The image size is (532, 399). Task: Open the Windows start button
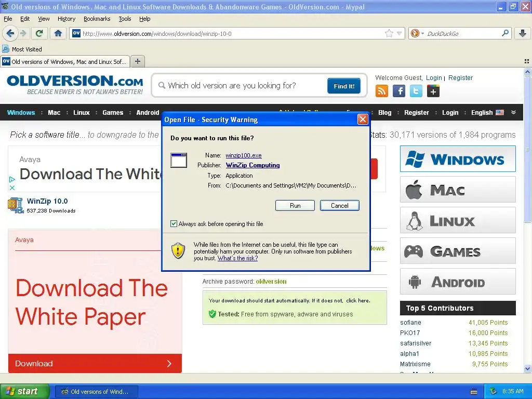[x=24, y=391]
